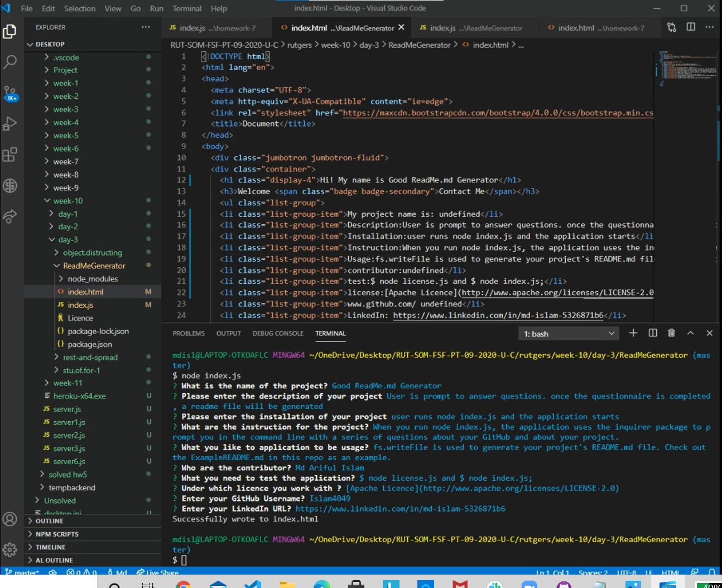Open Visual Studio Code taskbar icon
722x588 pixels.
[x=252, y=584]
